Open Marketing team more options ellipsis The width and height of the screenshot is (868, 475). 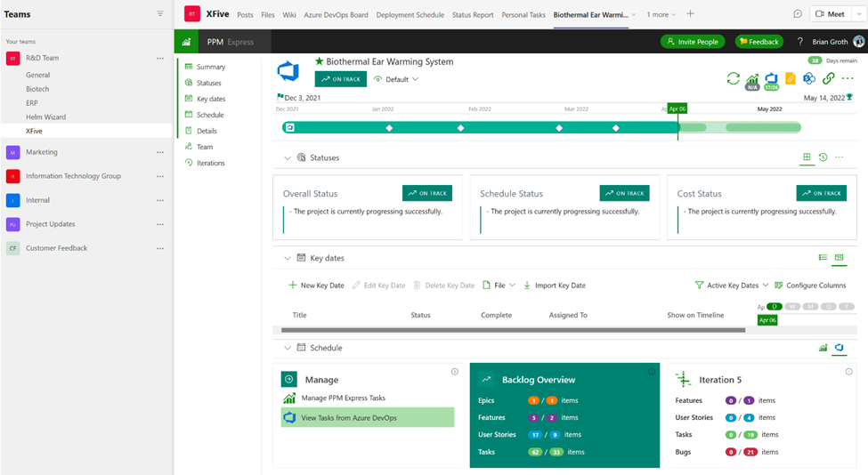[160, 152]
